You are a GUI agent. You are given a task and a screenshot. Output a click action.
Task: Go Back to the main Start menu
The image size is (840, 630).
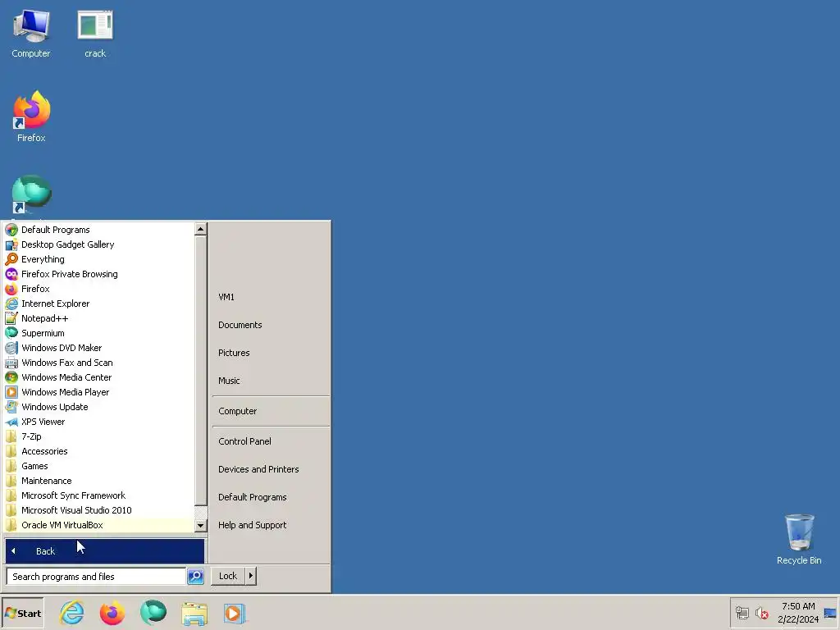pos(105,550)
